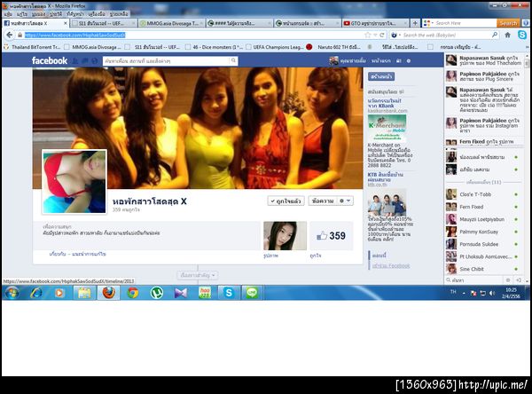Open chat with Clos'e T-Tobb
This screenshot has height=394, width=532.
click(482, 194)
